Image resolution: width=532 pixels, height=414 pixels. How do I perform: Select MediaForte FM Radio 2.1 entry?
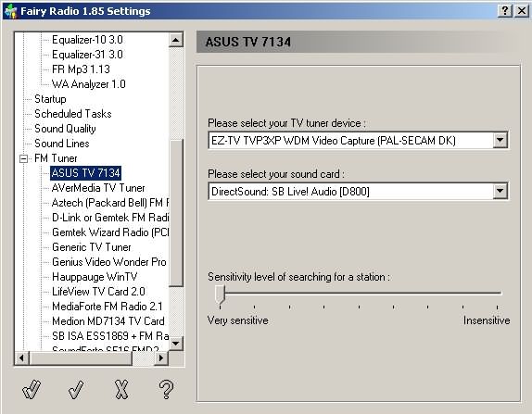[108, 307]
